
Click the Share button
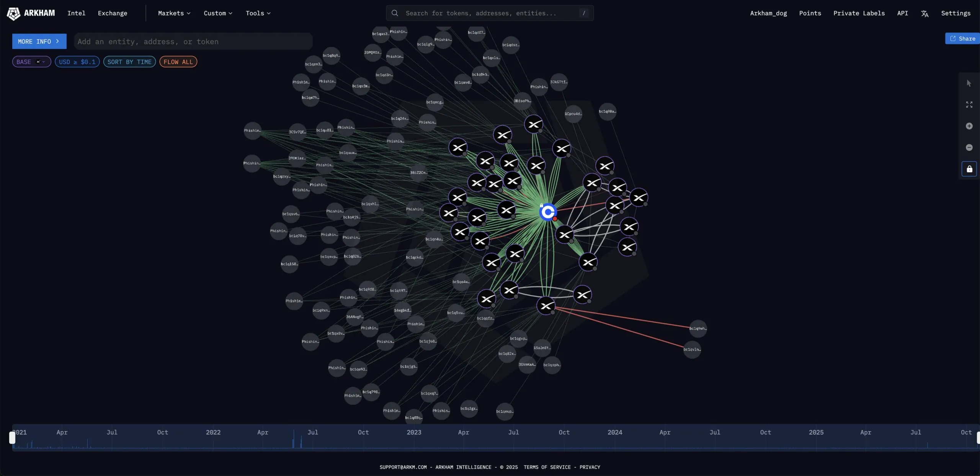point(962,39)
